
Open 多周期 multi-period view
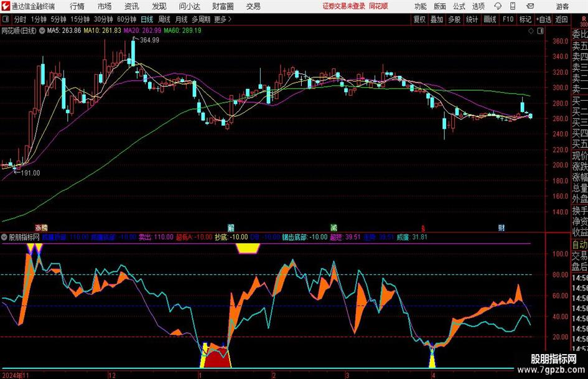pos(201,19)
